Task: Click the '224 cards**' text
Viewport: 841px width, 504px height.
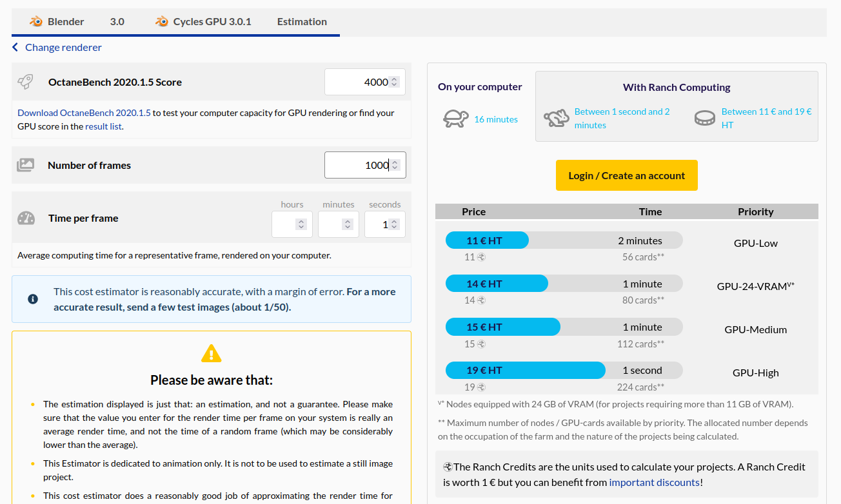Action: (641, 387)
